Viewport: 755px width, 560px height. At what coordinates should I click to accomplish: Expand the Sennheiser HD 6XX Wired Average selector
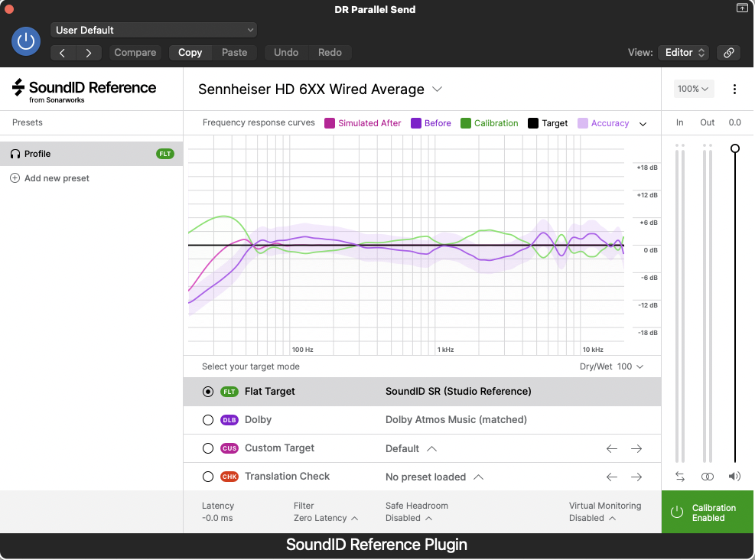click(437, 89)
